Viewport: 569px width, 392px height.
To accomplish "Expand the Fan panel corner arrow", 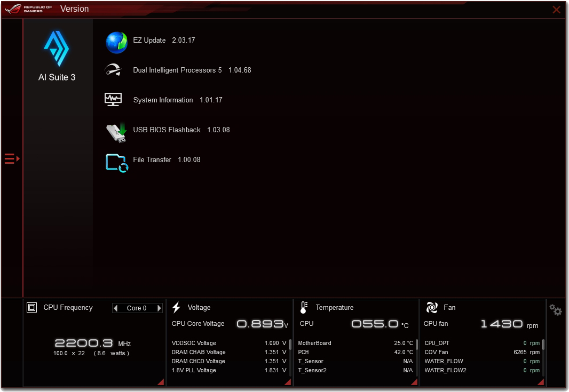I will point(541,381).
